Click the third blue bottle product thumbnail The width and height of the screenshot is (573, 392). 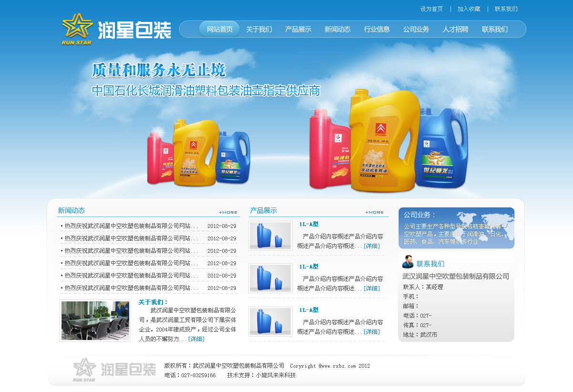(270, 321)
